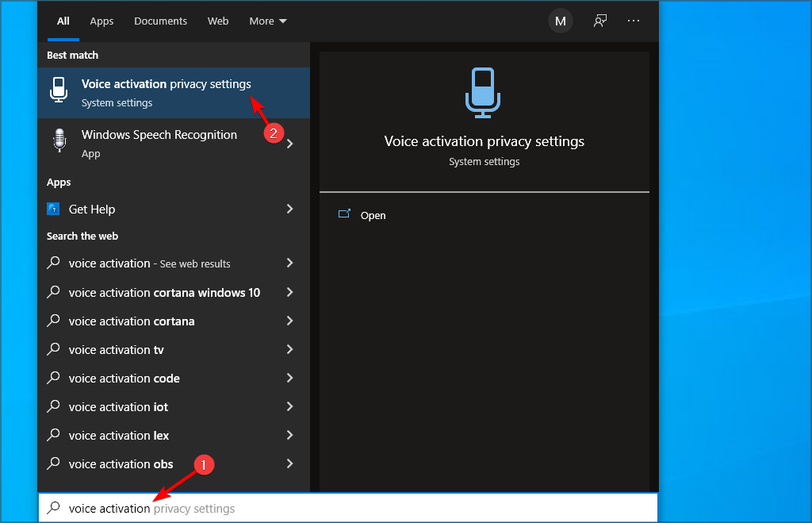Click the feedback person icon

[x=600, y=21]
